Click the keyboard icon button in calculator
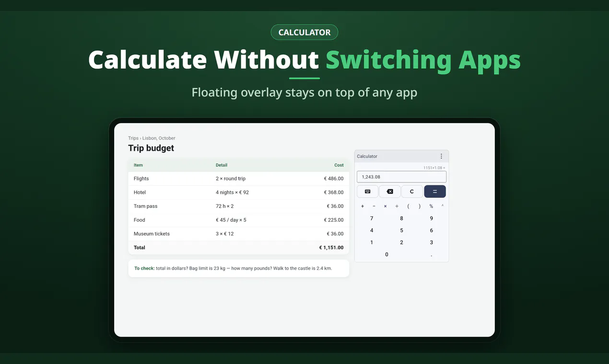Screen dimensions: 609x364 (x=368, y=192)
